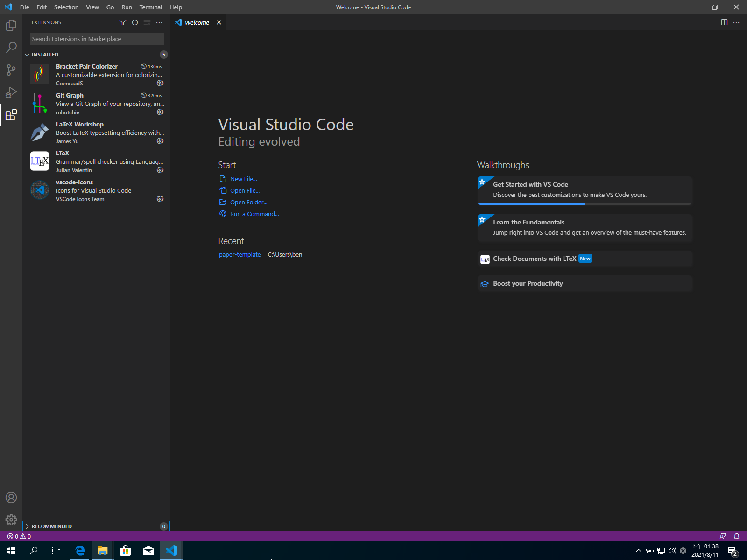
Task: Open vscode-icons manage gear
Action: point(160,199)
